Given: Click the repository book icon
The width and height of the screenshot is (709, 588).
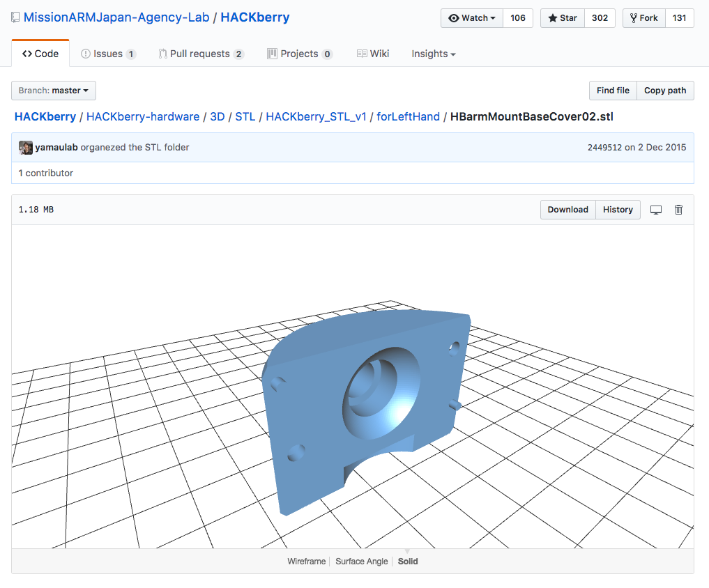Looking at the screenshot, I should pyautogui.click(x=15, y=17).
